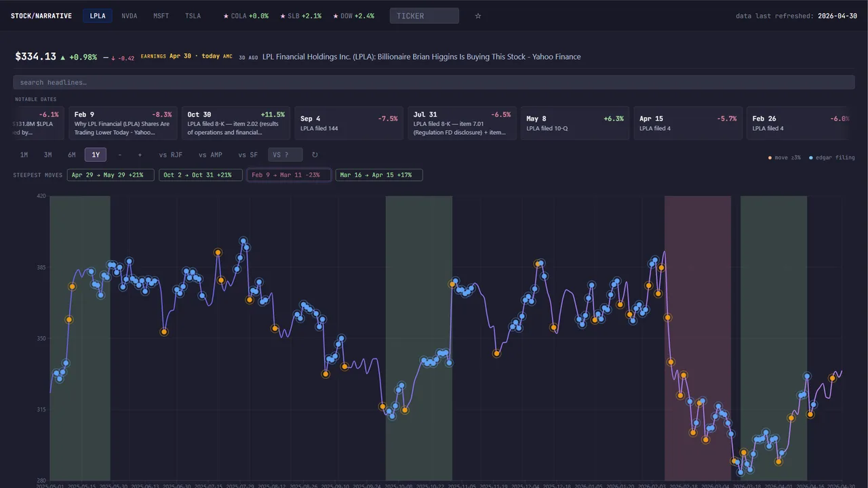The width and height of the screenshot is (868, 488).
Task: Click the favorite star icon beside TICKER field
Action: [478, 16]
